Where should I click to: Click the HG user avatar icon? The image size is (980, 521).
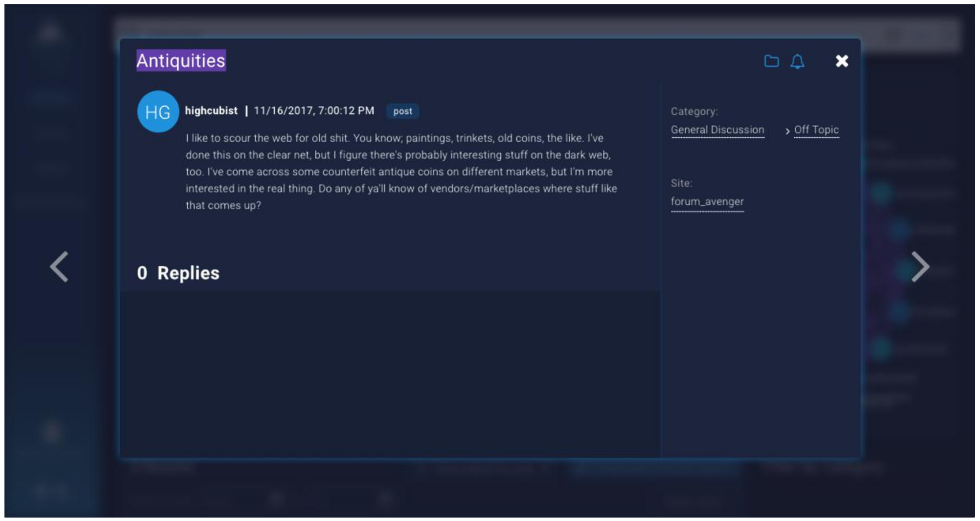coord(157,111)
